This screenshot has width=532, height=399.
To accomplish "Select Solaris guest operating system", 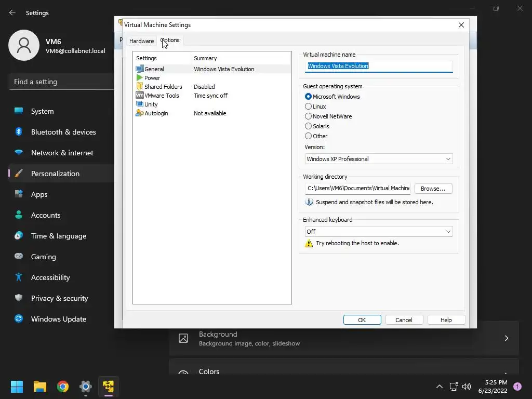I will pos(308,126).
